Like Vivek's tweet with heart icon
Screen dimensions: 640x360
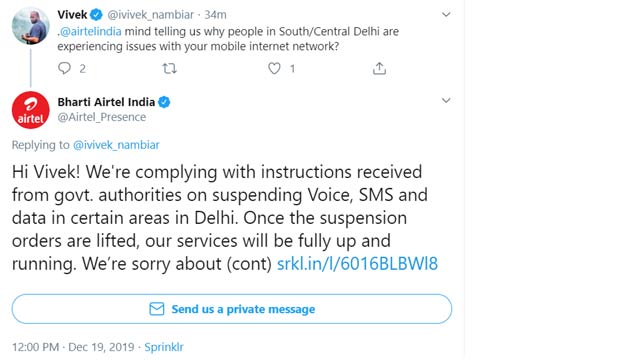pyautogui.click(x=274, y=68)
